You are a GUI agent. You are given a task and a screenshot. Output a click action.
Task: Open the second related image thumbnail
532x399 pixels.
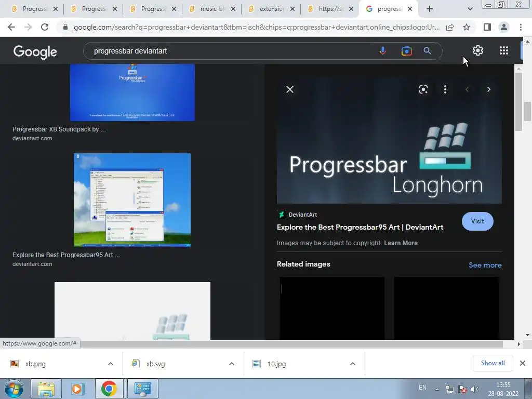pos(446,308)
